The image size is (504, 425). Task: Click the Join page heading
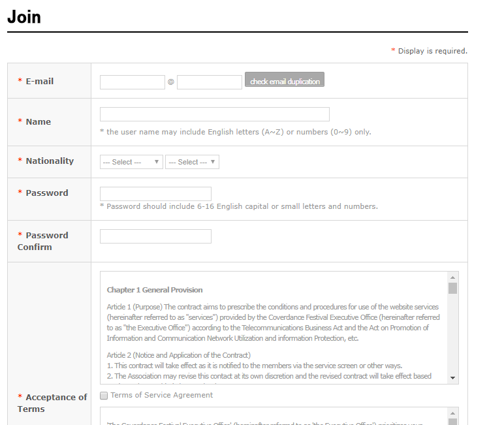(x=24, y=17)
